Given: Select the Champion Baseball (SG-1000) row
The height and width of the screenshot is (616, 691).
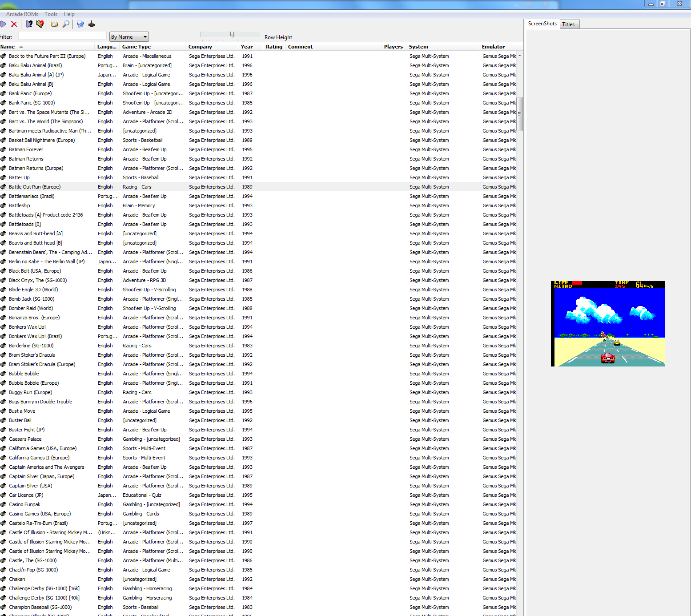Looking at the screenshot, I should click(x=258, y=607).
